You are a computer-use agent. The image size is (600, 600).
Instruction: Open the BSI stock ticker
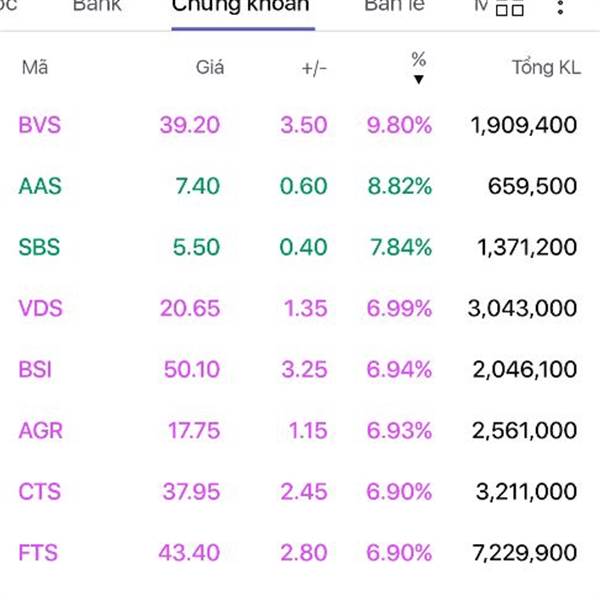pyautogui.click(x=35, y=370)
